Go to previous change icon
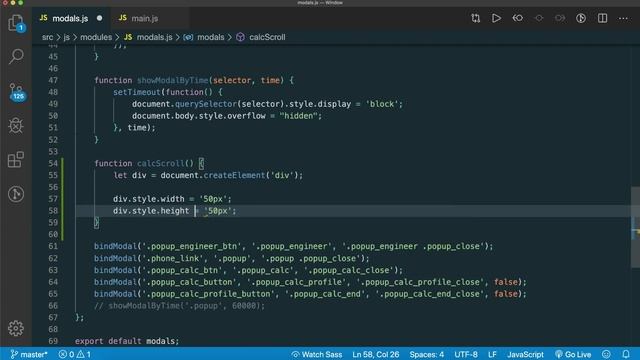This screenshot has width=640, height=360. tap(518, 18)
